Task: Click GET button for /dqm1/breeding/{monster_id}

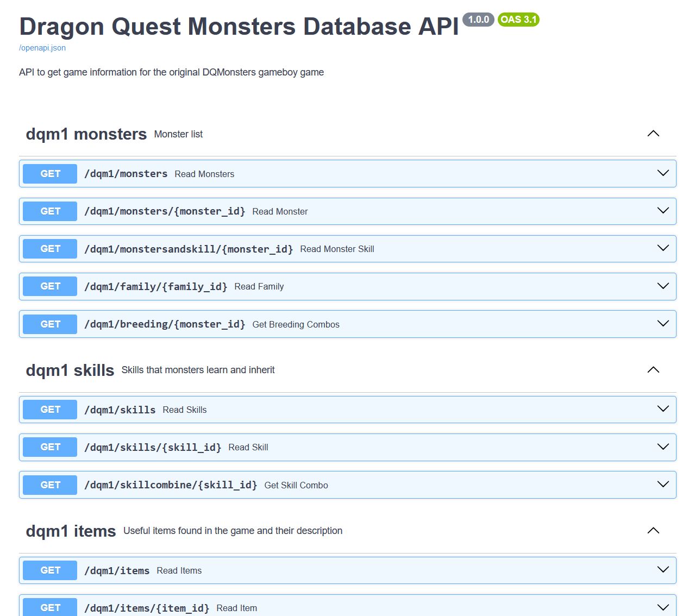Action: (50, 324)
